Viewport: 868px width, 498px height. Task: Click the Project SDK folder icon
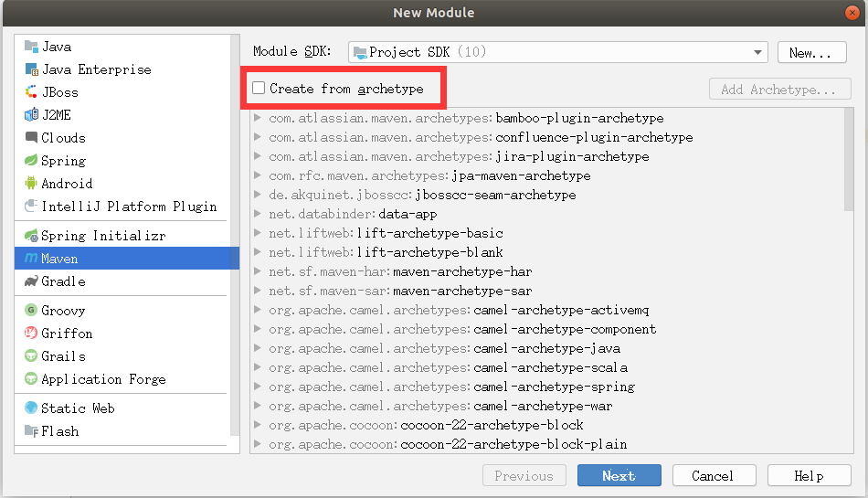tap(360, 53)
